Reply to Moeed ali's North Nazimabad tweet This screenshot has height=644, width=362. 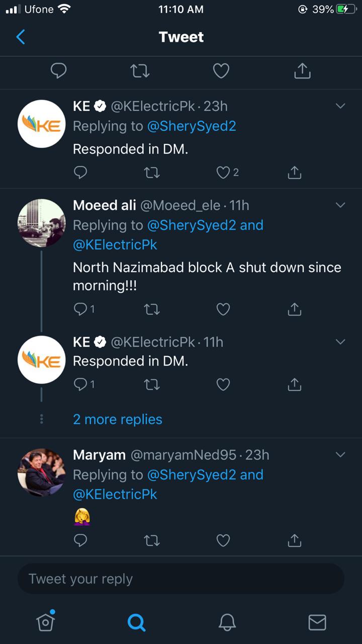click(x=80, y=309)
